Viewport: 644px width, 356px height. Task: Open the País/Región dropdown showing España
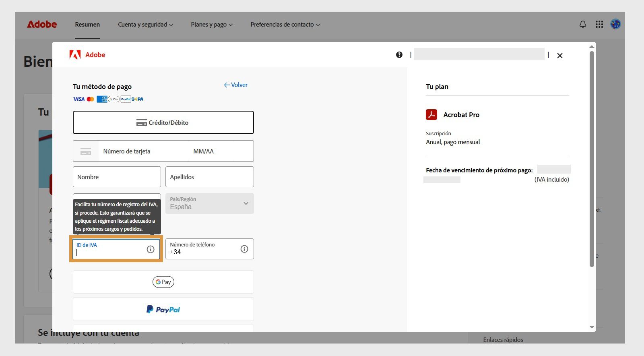210,203
